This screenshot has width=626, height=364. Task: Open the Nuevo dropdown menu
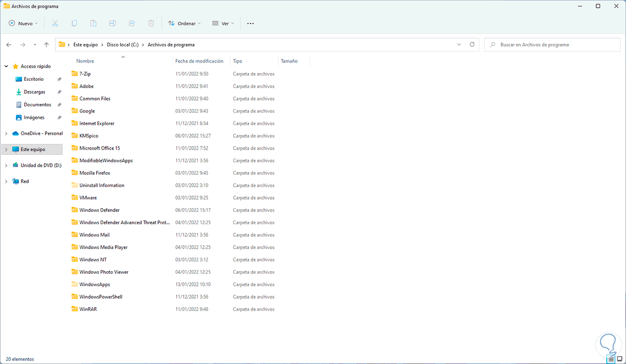point(23,23)
